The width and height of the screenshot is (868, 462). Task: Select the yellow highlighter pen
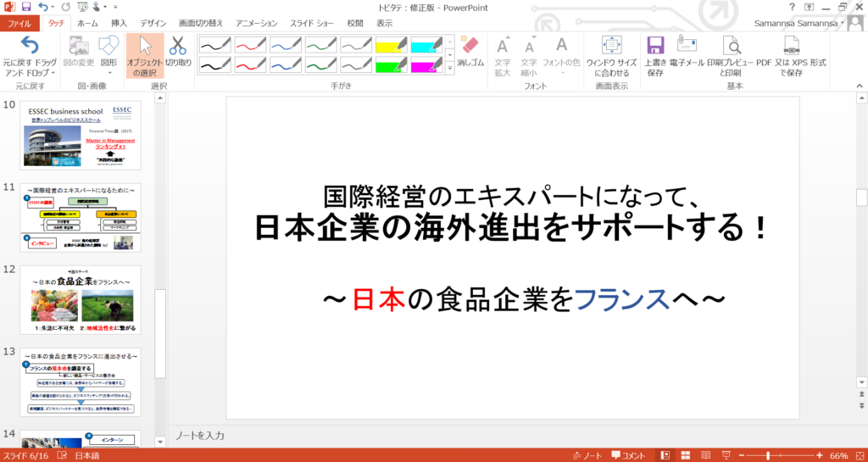[x=392, y=45]
